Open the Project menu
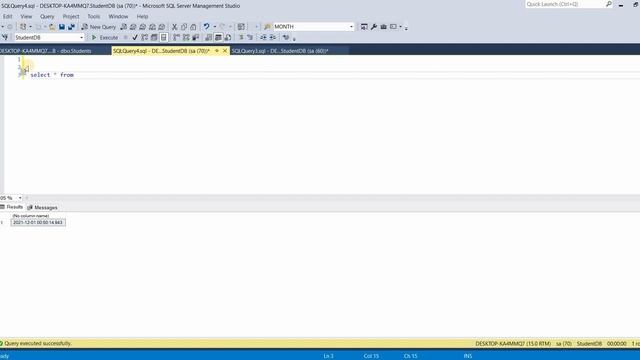Screen dimensions: 640x360 (x=71, y=16)
